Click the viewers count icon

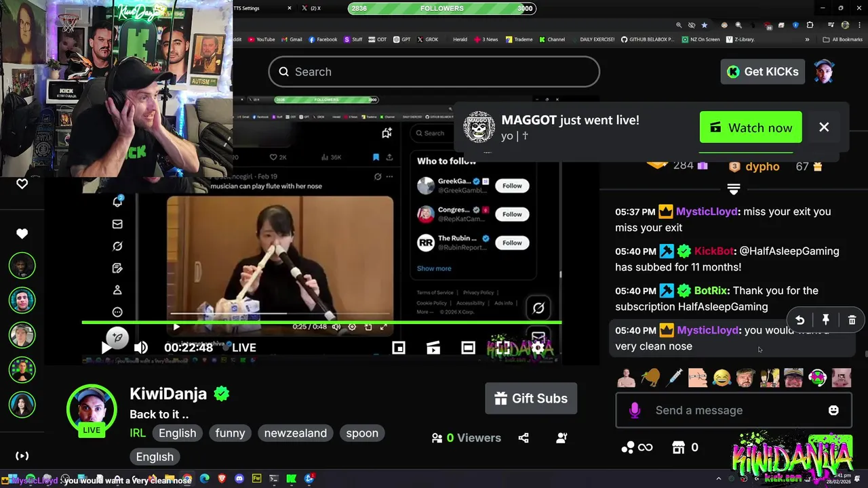(x=437, y=438)
